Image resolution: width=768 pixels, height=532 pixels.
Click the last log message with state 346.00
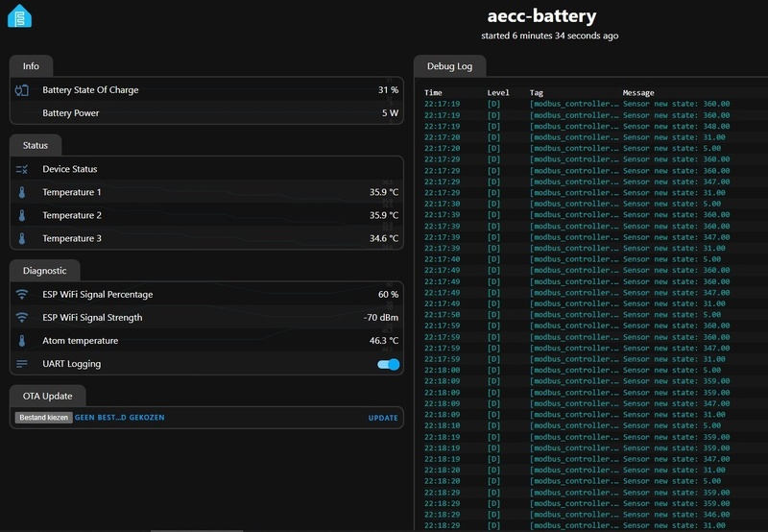tap(676, 515)
